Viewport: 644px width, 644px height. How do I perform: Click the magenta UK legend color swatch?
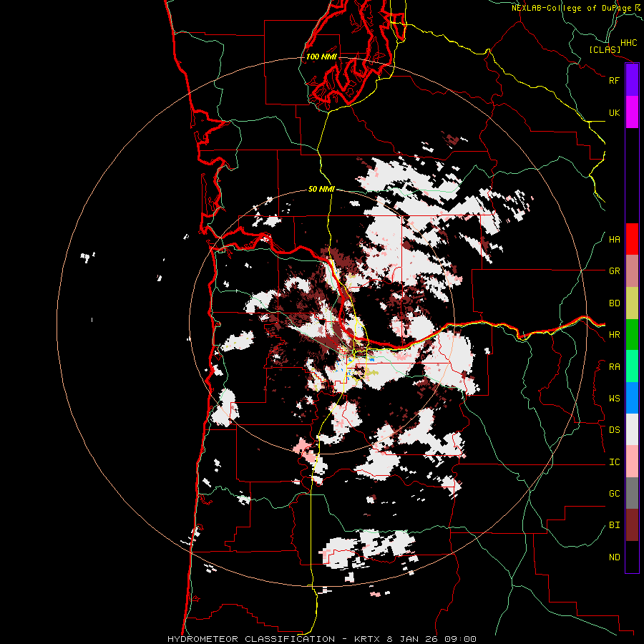click(632, 112)
